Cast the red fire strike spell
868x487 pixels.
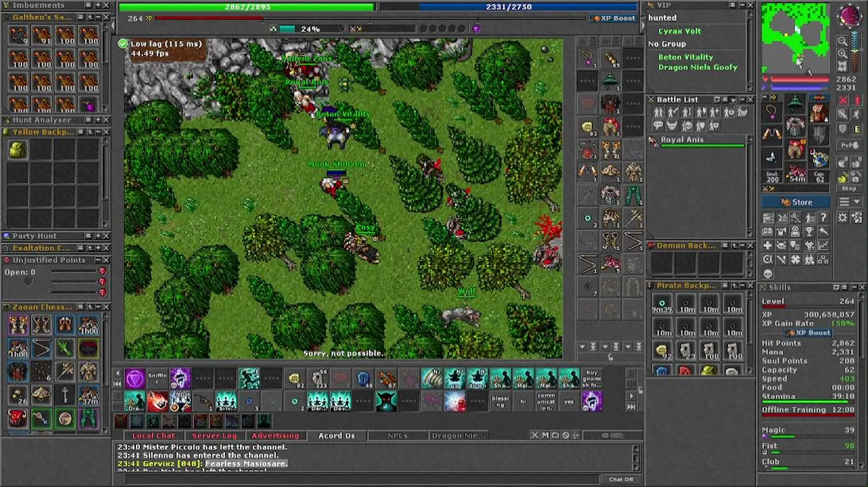pos(158,401)
